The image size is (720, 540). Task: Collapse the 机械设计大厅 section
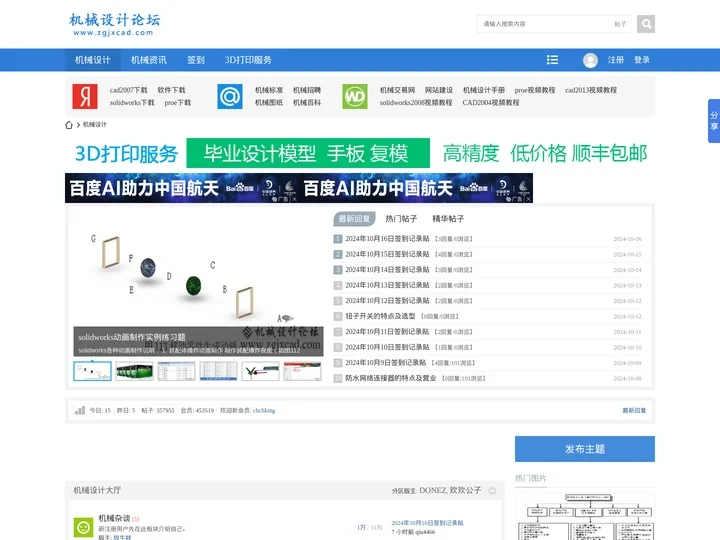point(492,490)
